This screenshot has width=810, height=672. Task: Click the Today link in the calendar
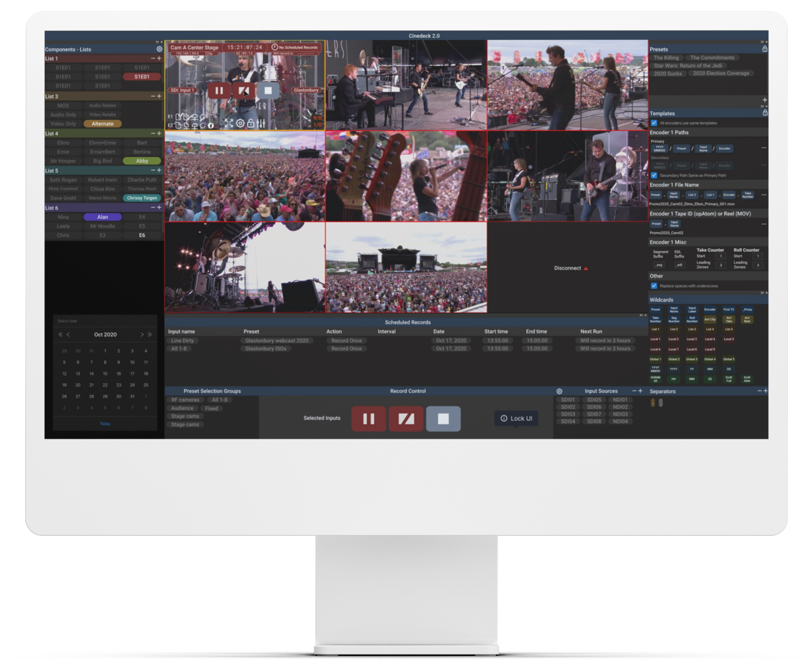(x=105, y=423)
